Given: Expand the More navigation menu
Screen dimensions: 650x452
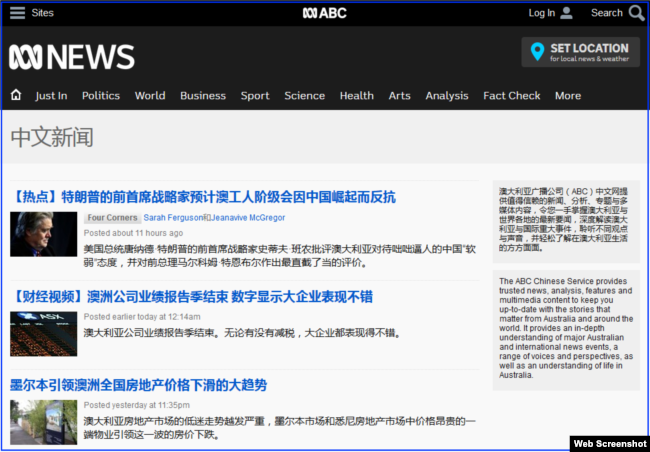Looking at the screenshot, I should coord(568,96).
